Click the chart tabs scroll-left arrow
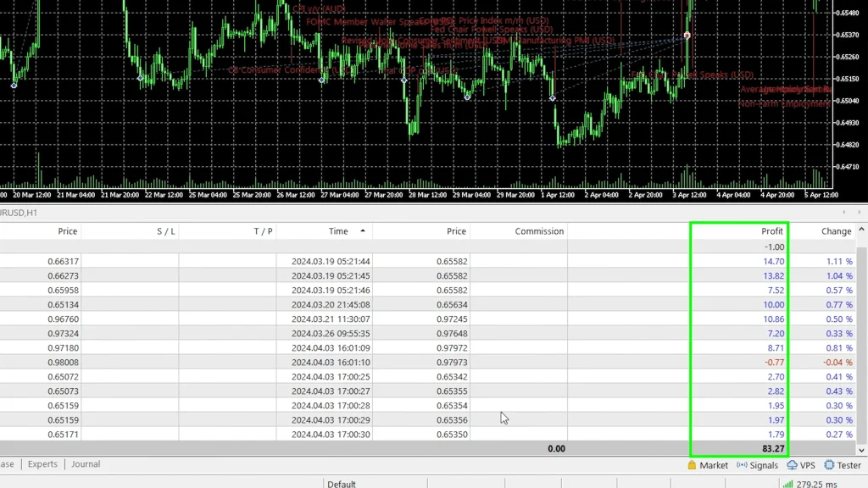 click(x=844, y=212)
